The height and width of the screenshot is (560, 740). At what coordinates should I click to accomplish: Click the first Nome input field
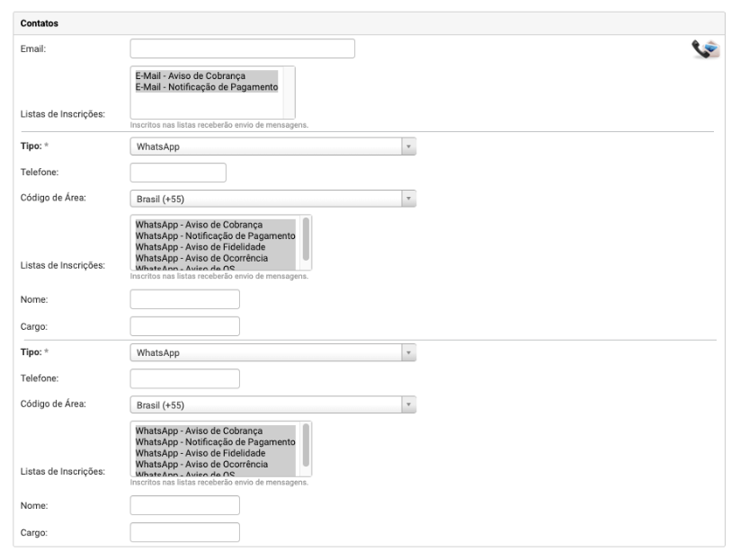pyautogui.click(x=184, y=299)
